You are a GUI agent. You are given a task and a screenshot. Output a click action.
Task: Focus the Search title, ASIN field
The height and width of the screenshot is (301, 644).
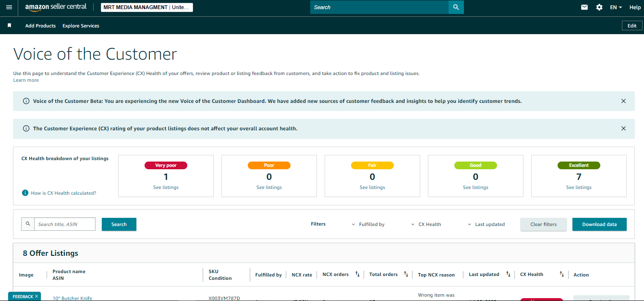point(65,224)
